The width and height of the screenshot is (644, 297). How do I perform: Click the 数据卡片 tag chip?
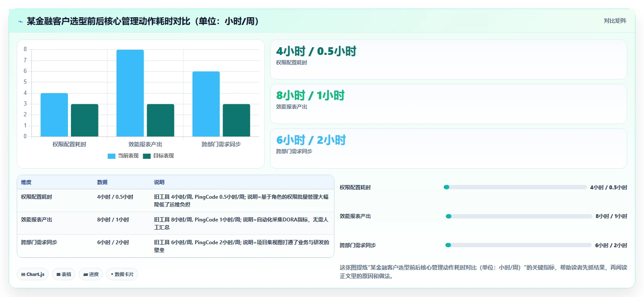(122, 274)
